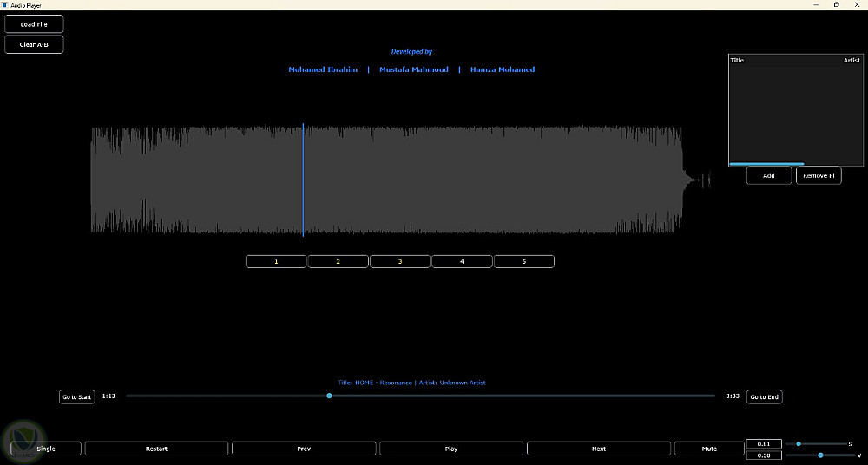Mute the audio
The width and height of the screenshot is (868, 465).
pyautogui.click(x=710, y=449)
